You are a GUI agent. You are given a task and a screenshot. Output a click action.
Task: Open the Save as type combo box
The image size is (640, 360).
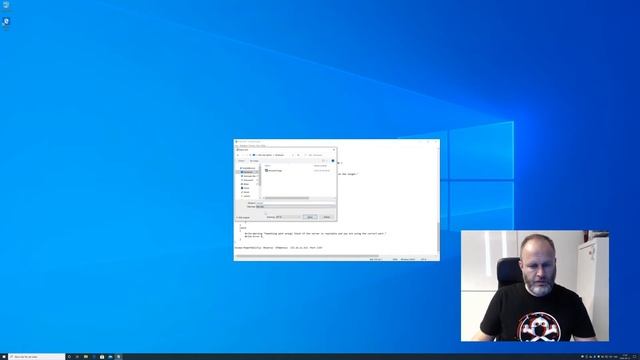coord(296,207)
